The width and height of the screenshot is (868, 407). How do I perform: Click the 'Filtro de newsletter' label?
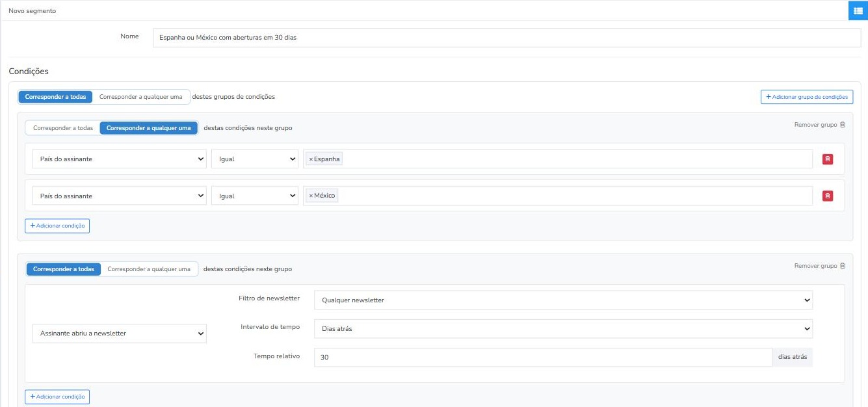click(x=269, y=298)
